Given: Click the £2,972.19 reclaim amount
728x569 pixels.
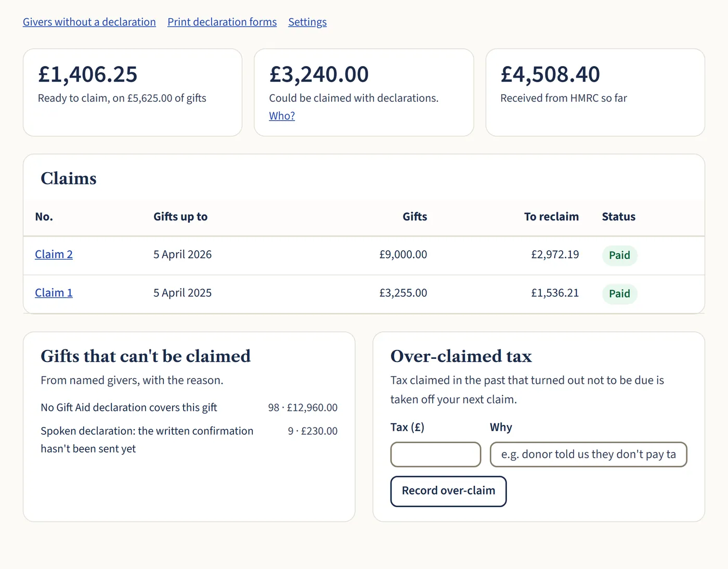Looking at the screenshot, I should coord(555,254).
